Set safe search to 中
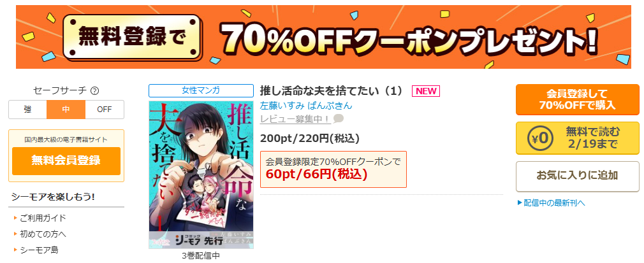The height and width of the screenshot is (263, 644). [x=66, y=110]
